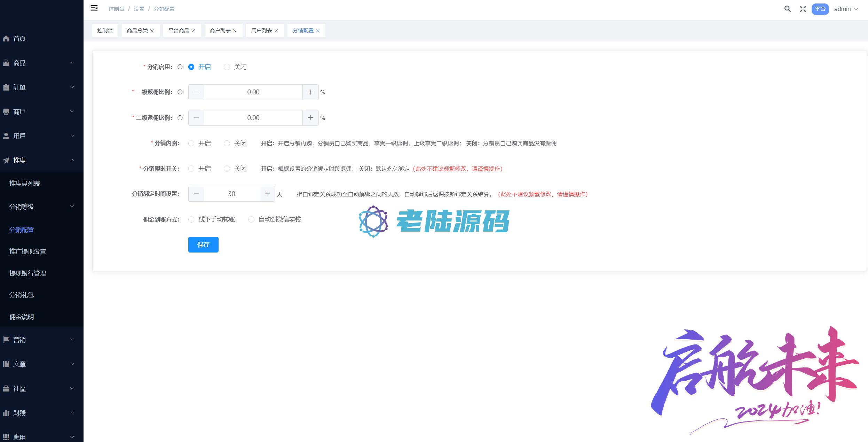Save the config with 保存 button
Screen dimensions: 868x442
(x=203, y=245)
